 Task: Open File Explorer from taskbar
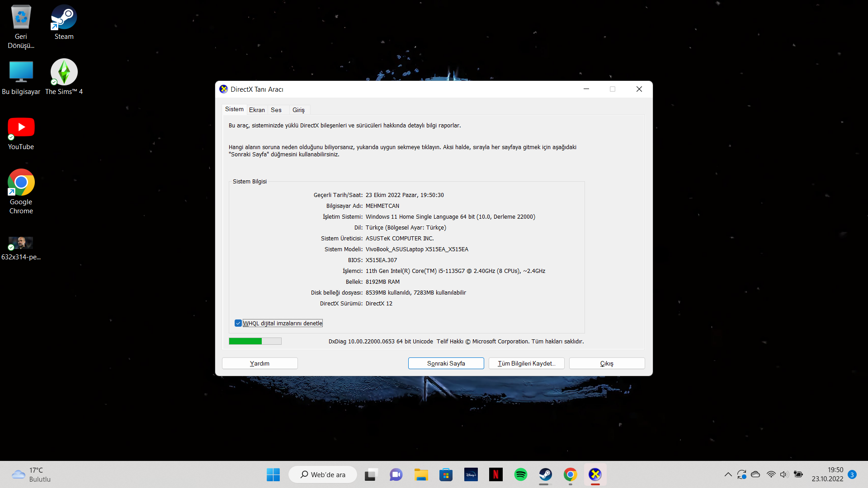point(421,474)
